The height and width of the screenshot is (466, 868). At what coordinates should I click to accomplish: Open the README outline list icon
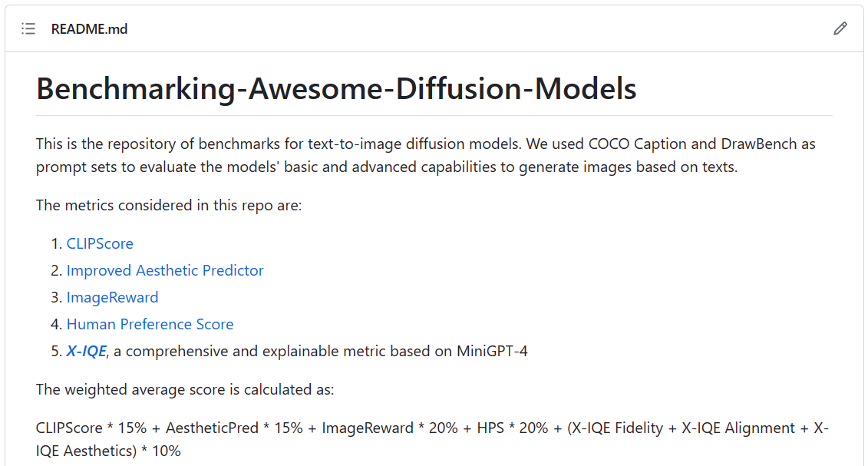28,29
